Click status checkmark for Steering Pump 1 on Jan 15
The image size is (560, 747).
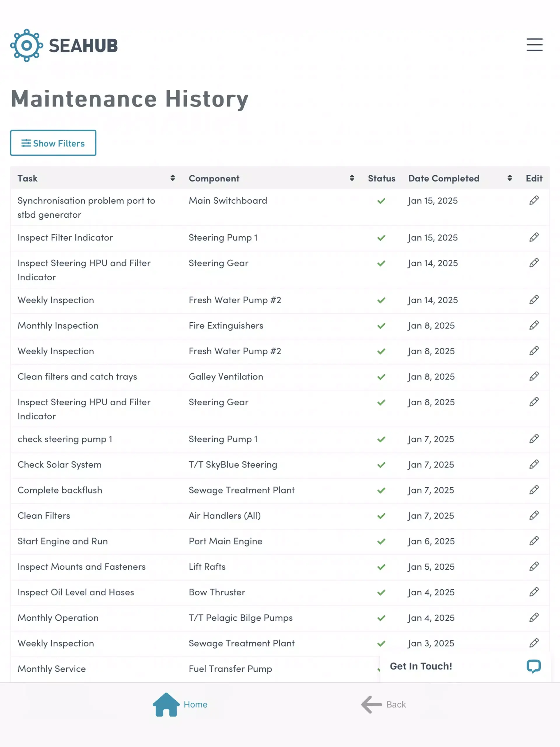coord(381,238)
